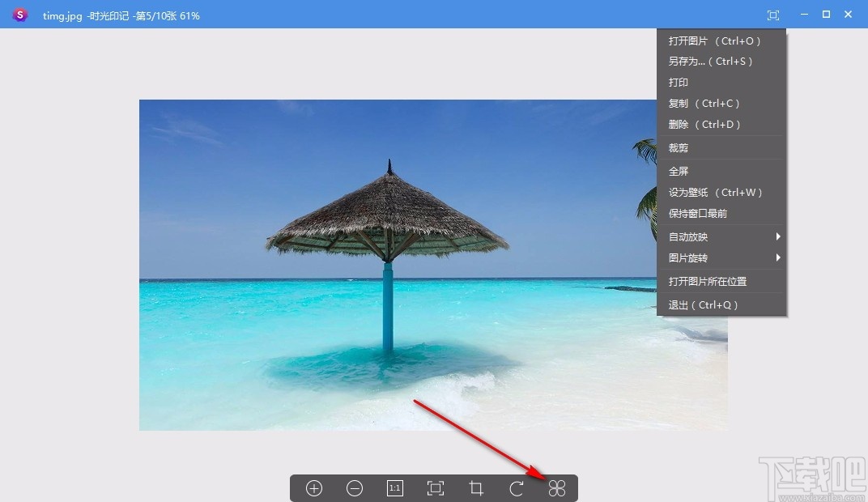Choose 退出 (Ctrl+Q) to exit

tap(721, 305)
